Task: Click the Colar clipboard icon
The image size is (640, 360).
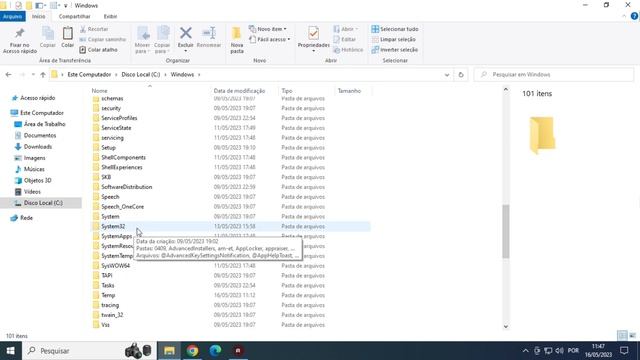Action: point(67,37)
